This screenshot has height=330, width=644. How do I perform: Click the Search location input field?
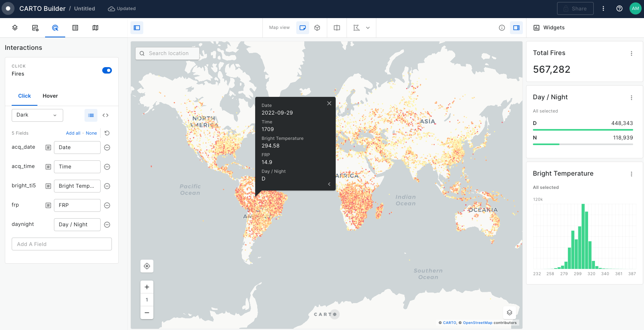point(168,53)
